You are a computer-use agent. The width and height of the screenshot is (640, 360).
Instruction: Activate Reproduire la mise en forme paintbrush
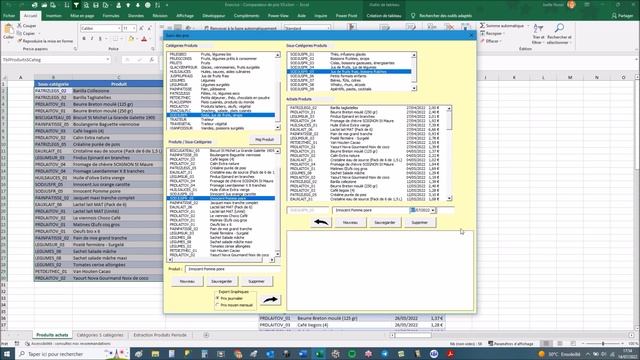pos(45,41)
